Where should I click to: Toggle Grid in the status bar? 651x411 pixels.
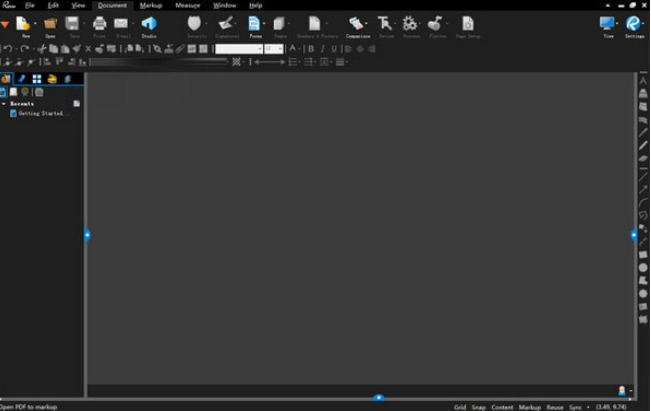click(x=460, y=407)
